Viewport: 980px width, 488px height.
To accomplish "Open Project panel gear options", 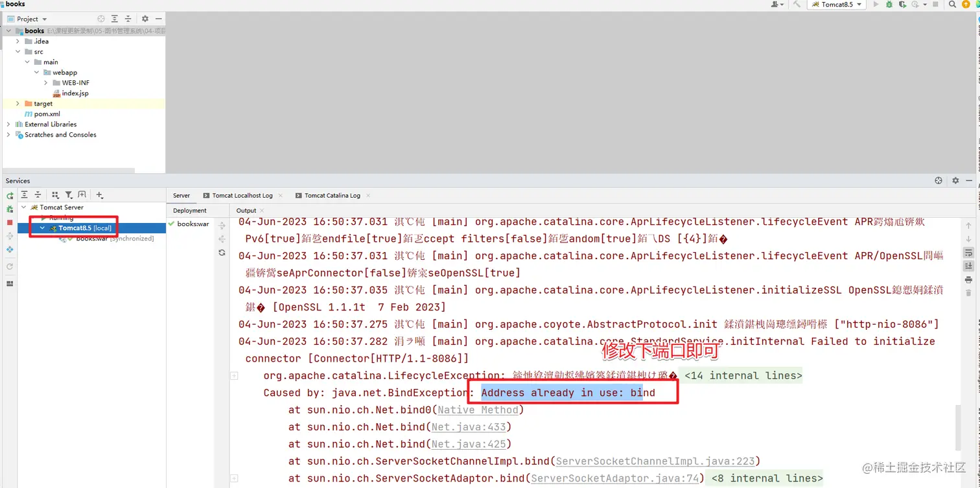I will click(x=145, y=19).
